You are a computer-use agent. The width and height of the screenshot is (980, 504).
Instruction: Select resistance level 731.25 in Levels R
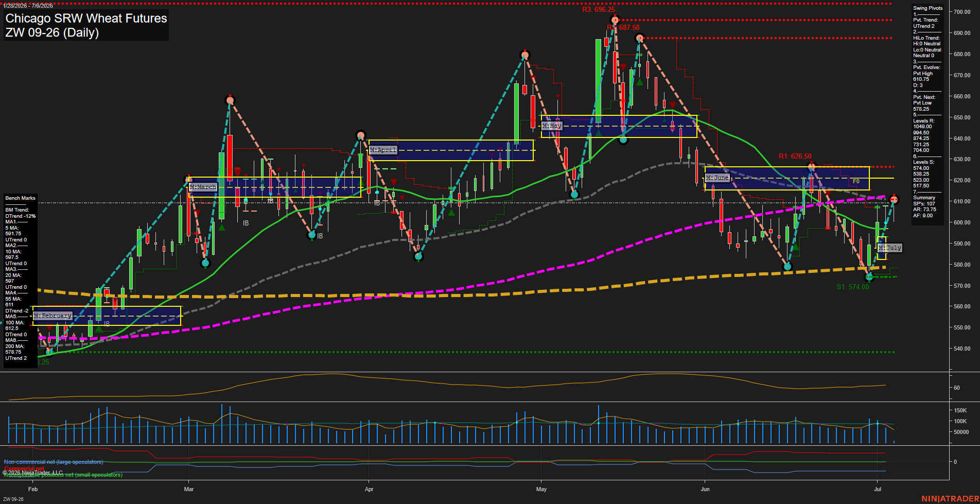921,145
